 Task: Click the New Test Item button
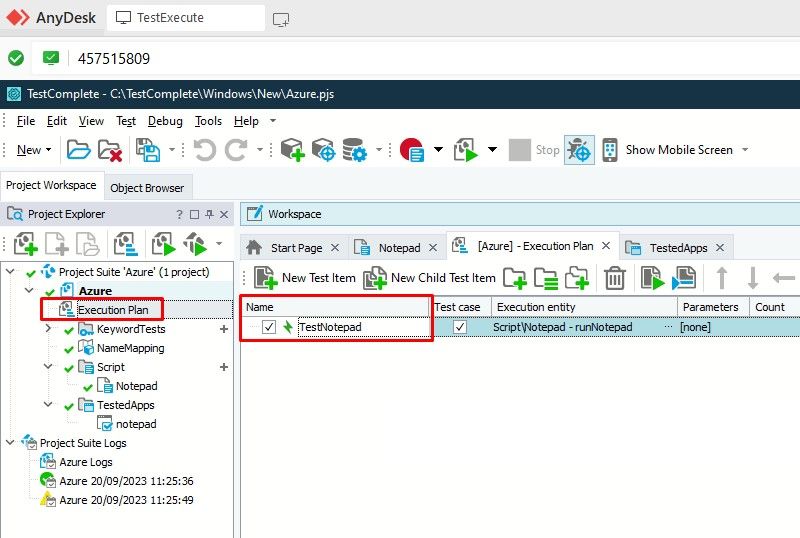(x=305, y=278)
